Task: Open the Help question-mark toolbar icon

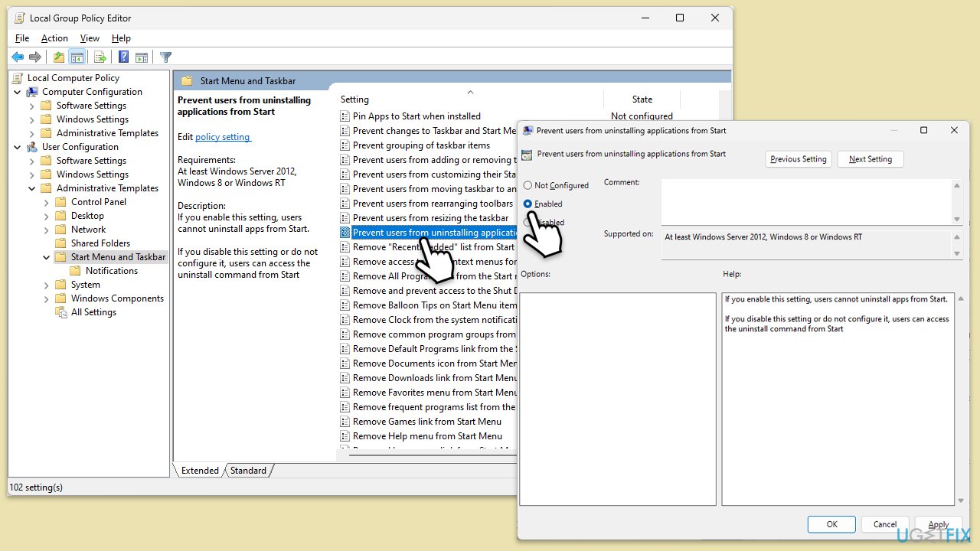Action: pyautogui.click(x=123, y=57)
